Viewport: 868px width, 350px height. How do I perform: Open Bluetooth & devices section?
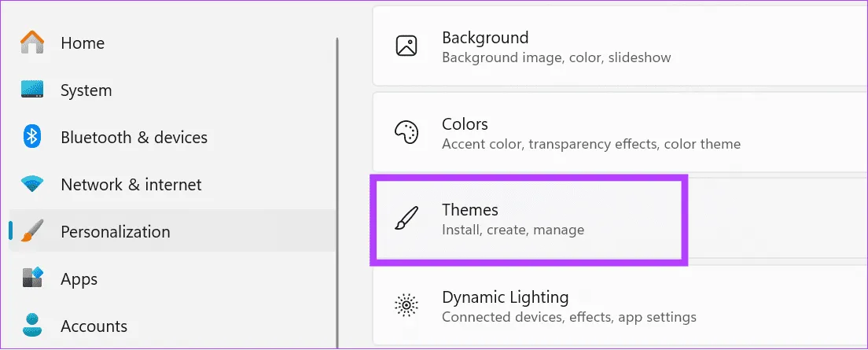click(134, 138)
